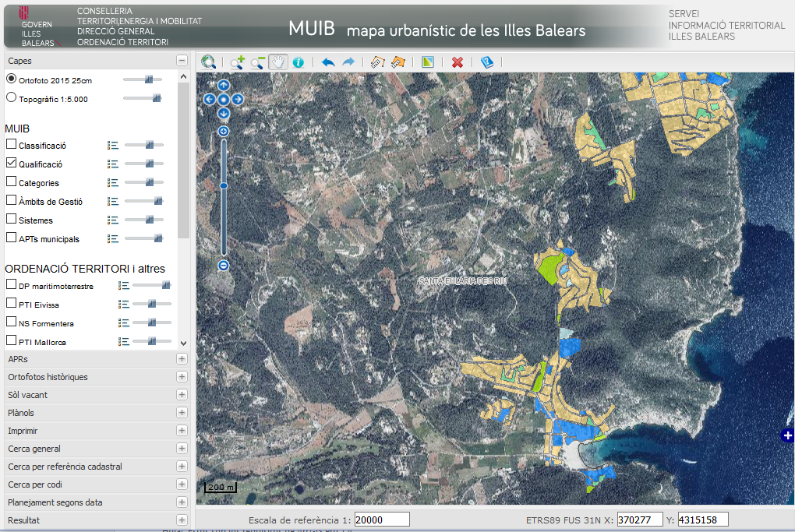Click the zoom-out magnifier tool
The height and width of the screenshot is (532, 795).
(257, 62)
